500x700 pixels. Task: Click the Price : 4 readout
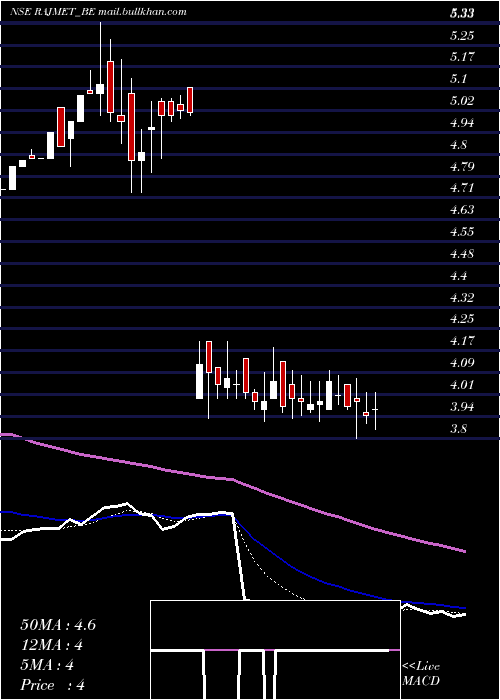point(52,685)
